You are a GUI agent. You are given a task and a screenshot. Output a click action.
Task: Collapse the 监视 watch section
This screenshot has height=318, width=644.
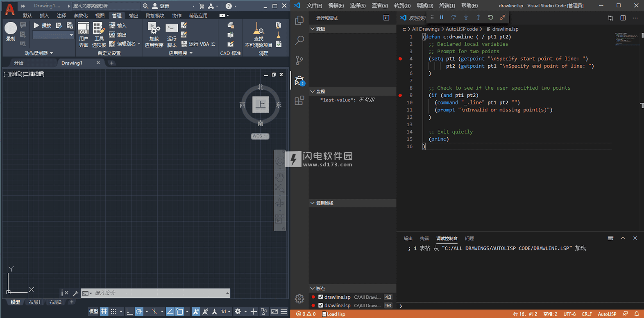pos(352,91)
